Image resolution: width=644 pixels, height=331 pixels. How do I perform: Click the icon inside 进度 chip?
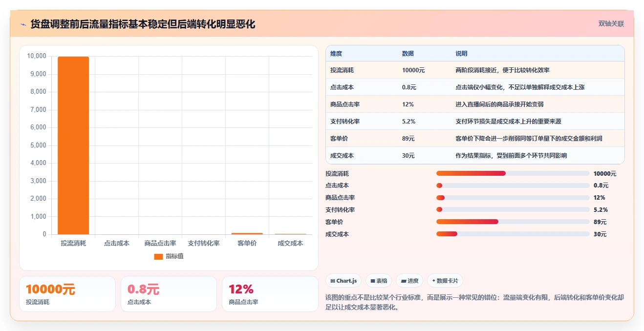pos(404,281)
